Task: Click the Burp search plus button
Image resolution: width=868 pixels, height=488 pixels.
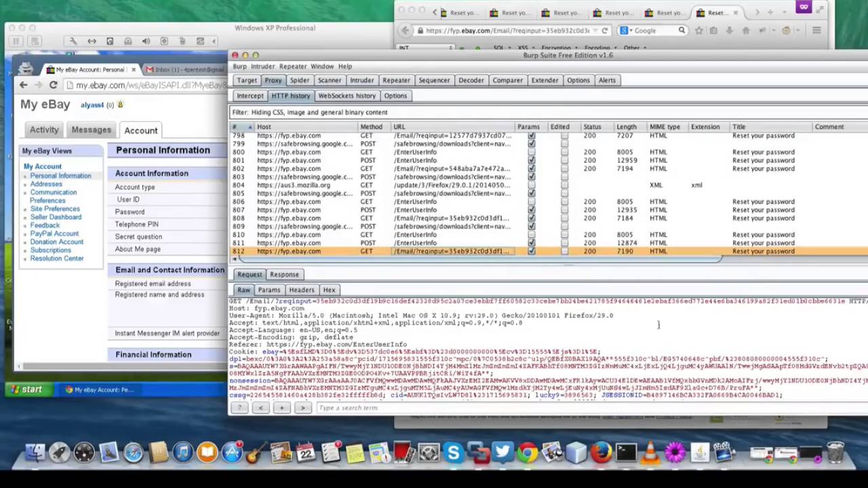Action: point(281,407)
